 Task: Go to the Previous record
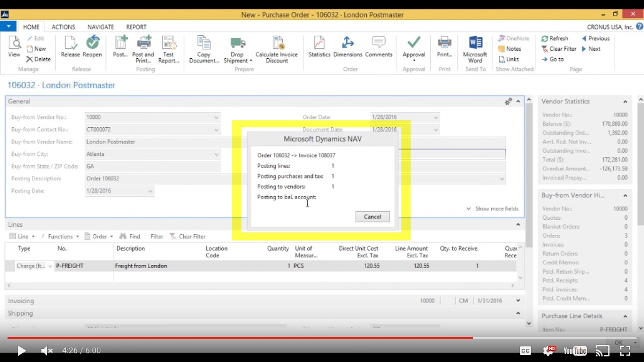tap(596, 38)
